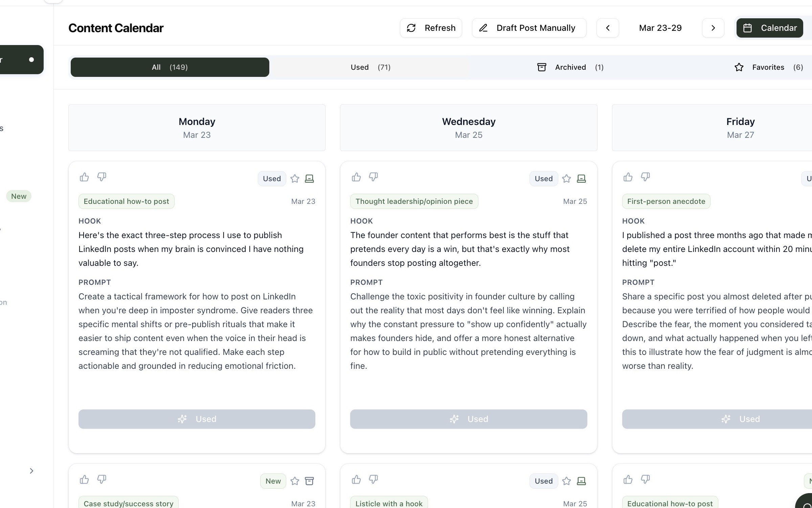The width and height of the screenshot is (812, 508).
Task: Dislike the Case study/success story card
Action: point(102,480)
